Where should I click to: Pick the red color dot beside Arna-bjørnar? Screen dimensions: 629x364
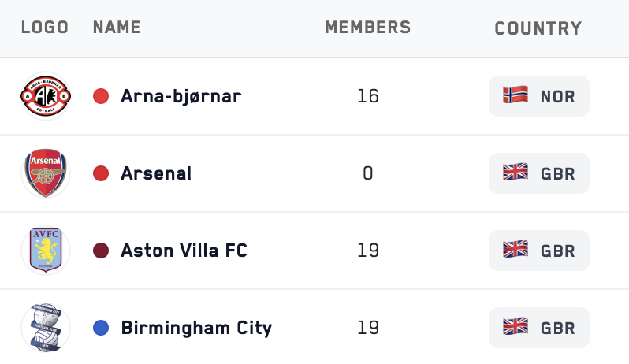pyautogui.click(x=101, y=96)
